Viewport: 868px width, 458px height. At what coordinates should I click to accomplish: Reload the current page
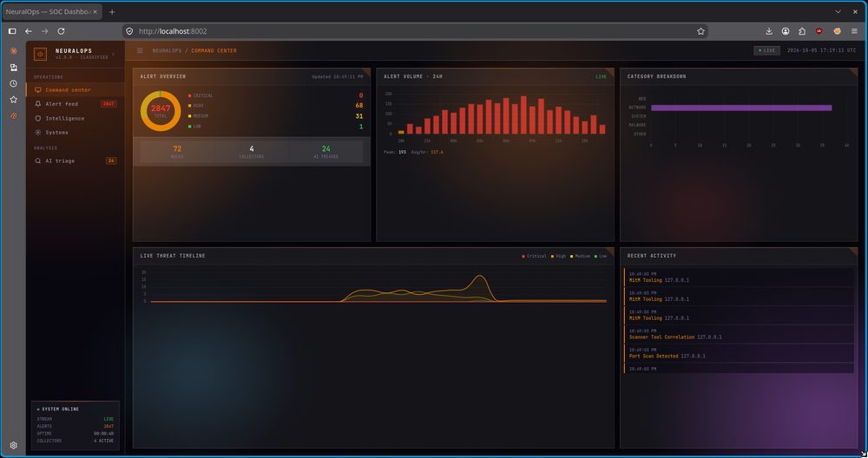[62, 31]
